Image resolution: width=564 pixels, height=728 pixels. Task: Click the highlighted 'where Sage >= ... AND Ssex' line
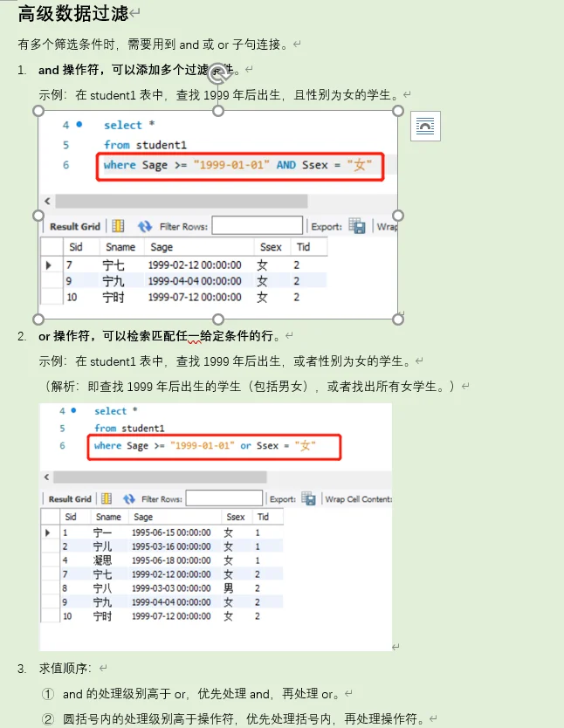[240, 166]
